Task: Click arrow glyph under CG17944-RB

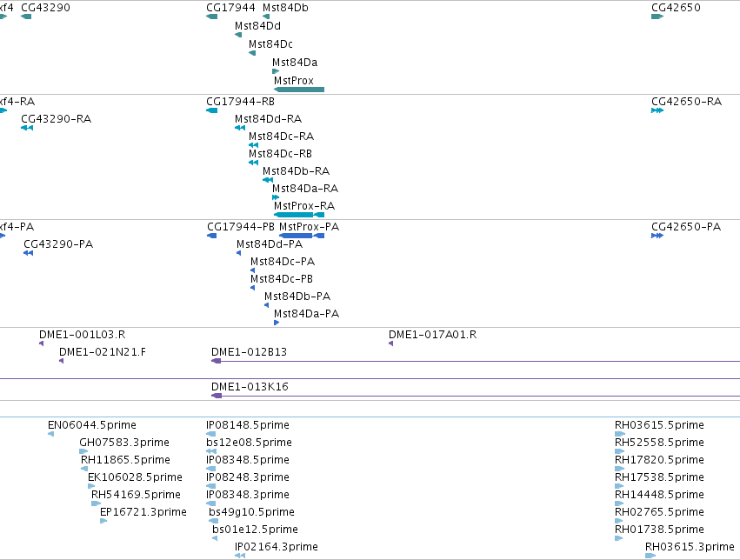Action: point(212,110)
